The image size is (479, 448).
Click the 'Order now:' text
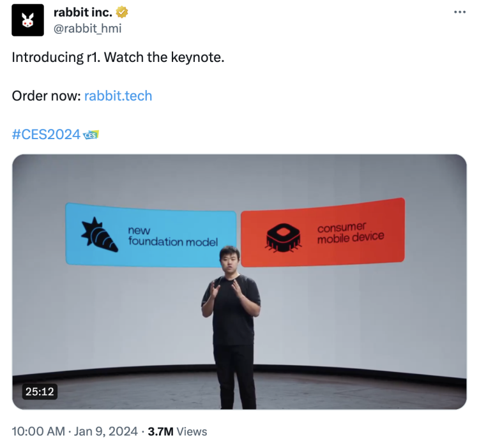[46, 96]
